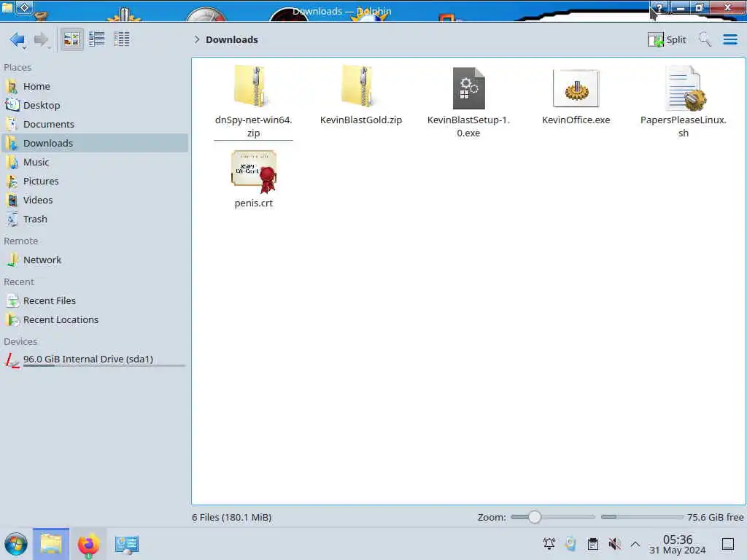The image size is (747, 560).
Task: Open Videos in Places panel
Action: pos(94,201)
